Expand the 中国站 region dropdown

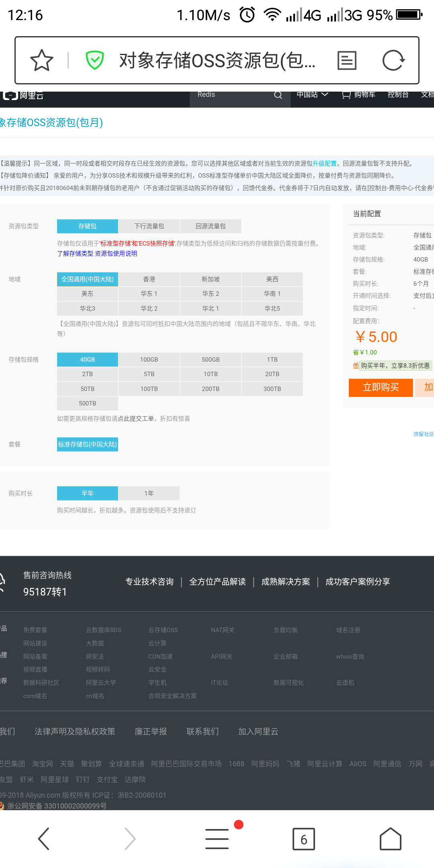[x=313, y=95]
